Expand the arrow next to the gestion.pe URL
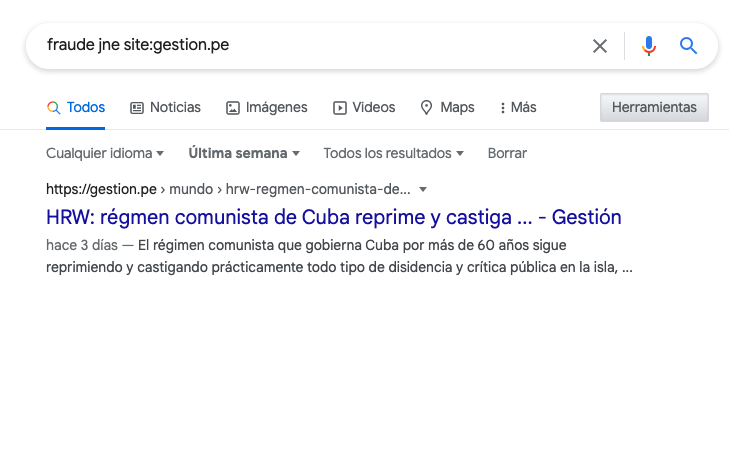 423,190
